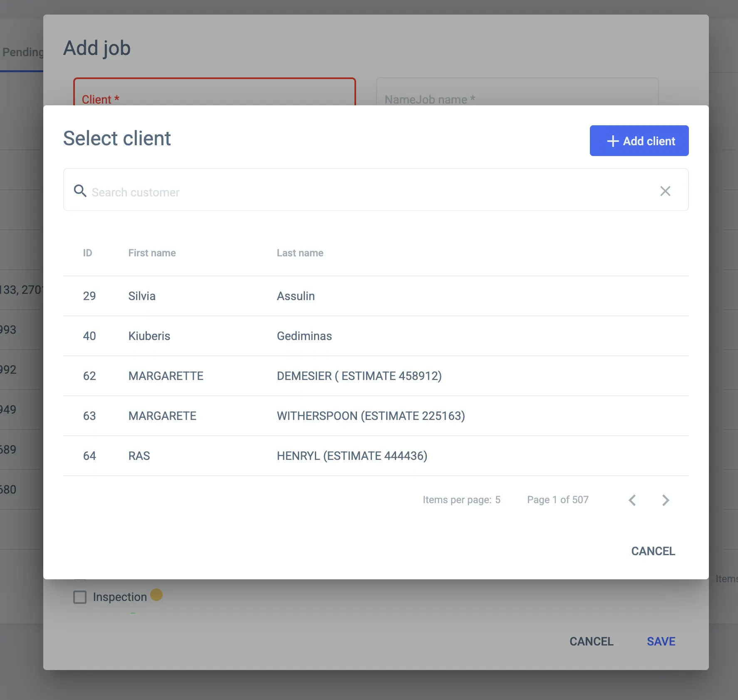Go to previous page of clients
The height and width of the screenshot is (700, 738).
pos(632,500)
